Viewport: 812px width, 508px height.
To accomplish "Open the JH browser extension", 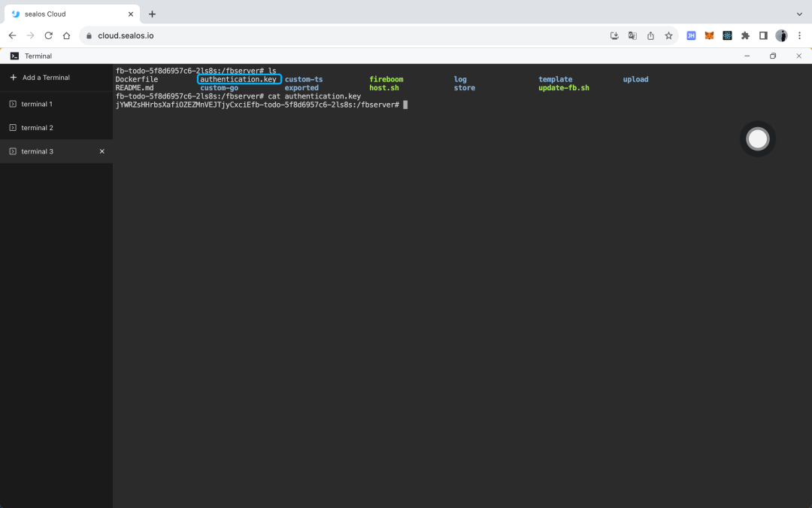I will pyautogui.click(x=691, y=36).
